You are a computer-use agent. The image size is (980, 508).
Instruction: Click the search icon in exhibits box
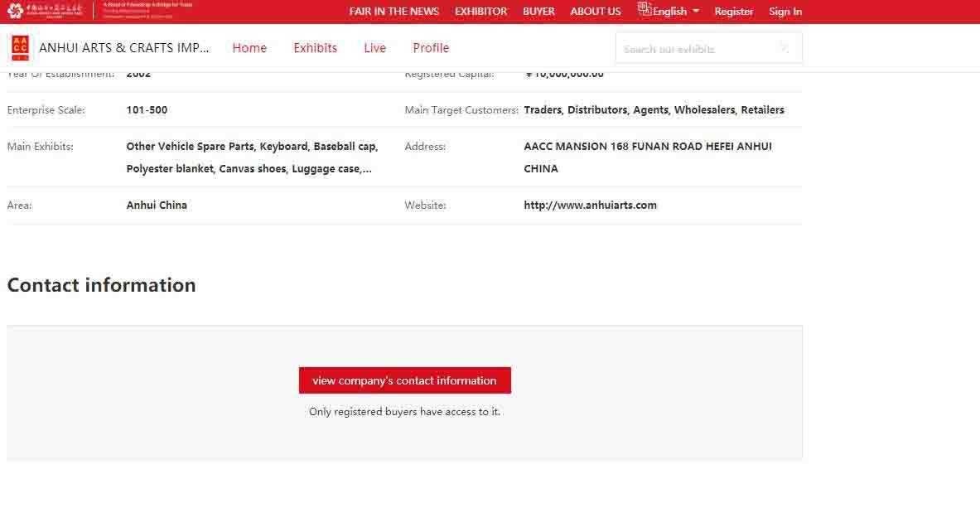[784, 48]
